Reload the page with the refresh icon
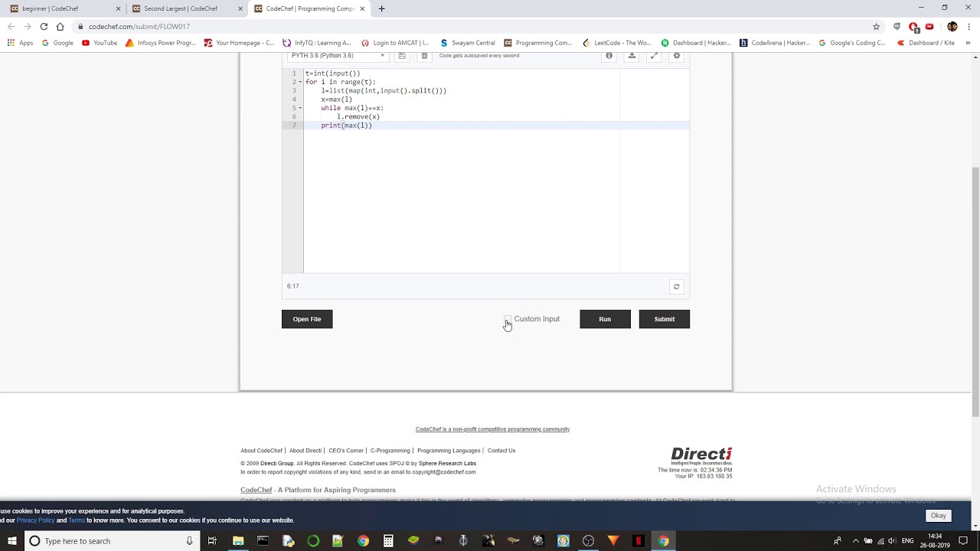This screenshot has height=551, width=980. click(x=44, y=26)
